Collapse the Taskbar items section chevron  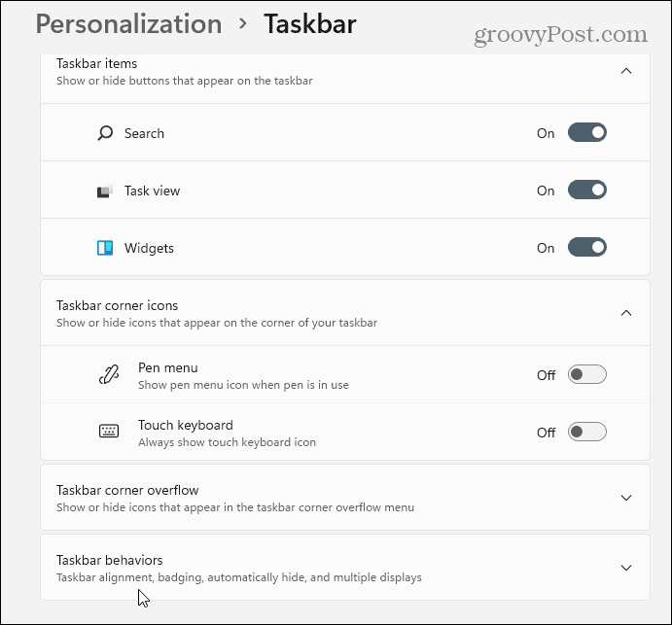[626, 71]
